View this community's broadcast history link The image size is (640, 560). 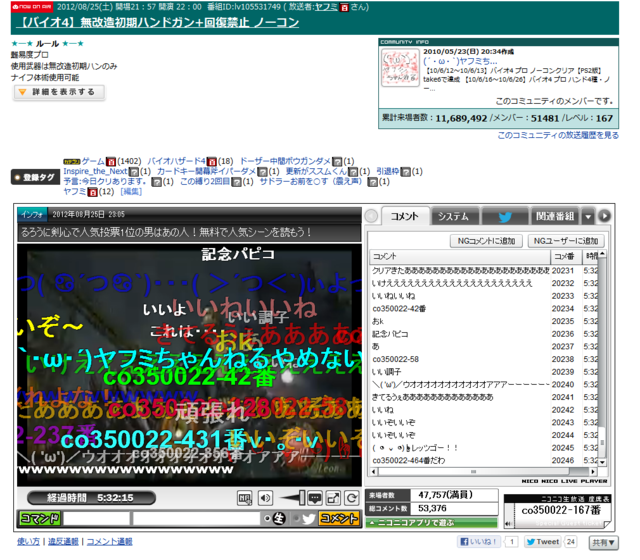point(558,135)
